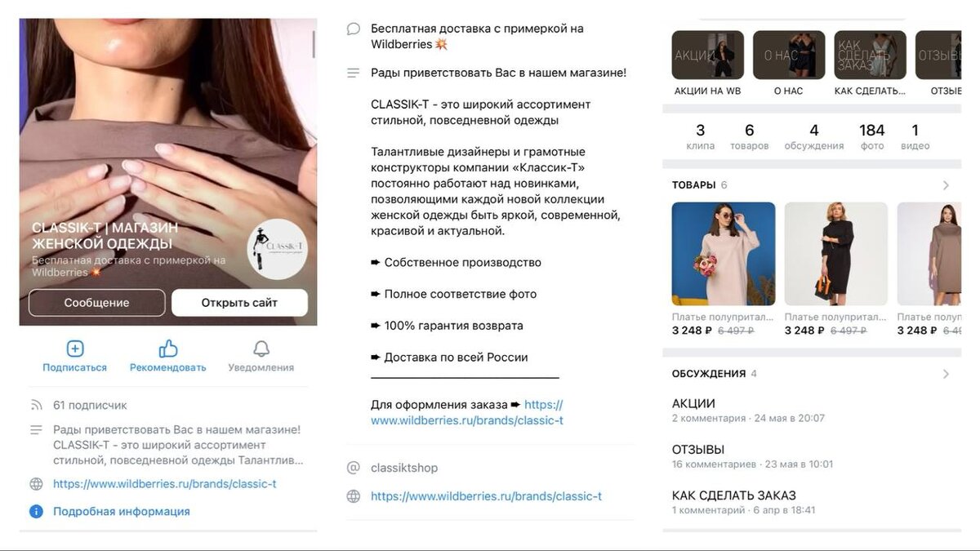980x551 pixels.
Task: Click the blue info icon by Подробная информация
Action: coord(36,512)
